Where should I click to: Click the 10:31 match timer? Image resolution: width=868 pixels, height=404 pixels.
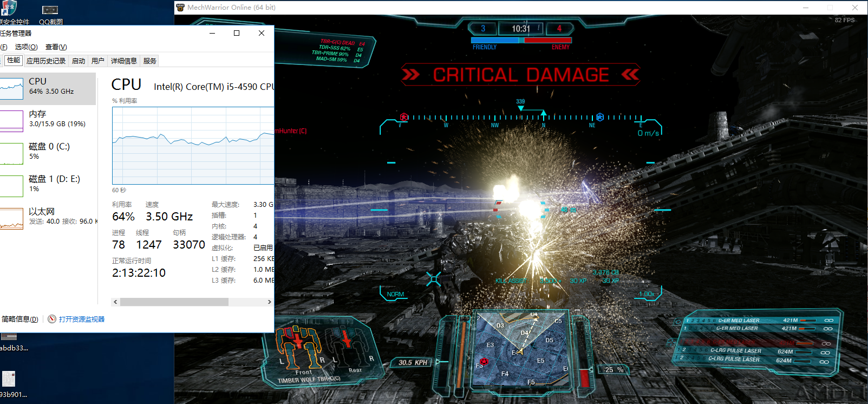click(x=522, y=29)
